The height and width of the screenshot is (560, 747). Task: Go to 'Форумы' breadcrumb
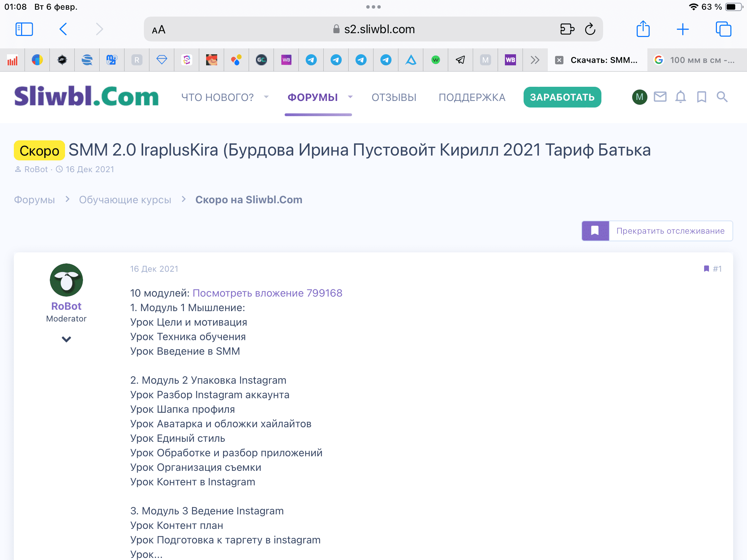[34, 200]
